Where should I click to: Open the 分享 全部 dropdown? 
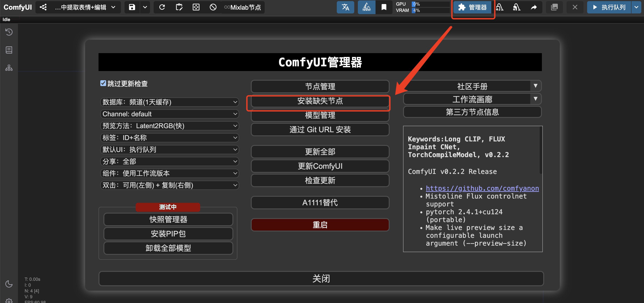[170, 162]
